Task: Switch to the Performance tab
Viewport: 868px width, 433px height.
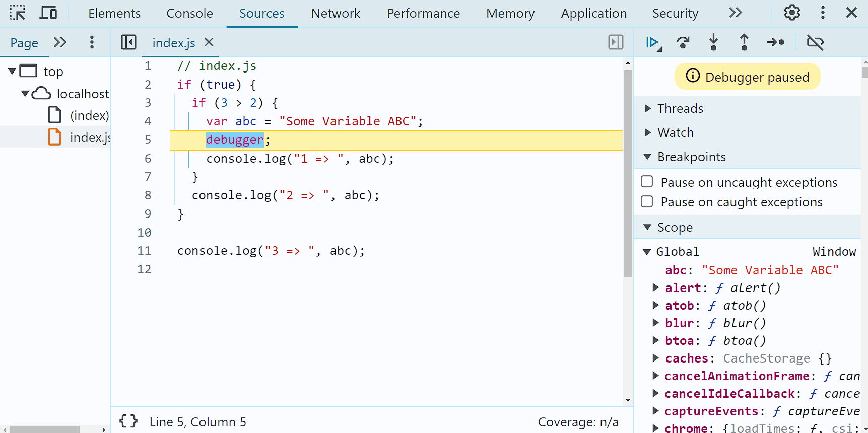Action: (x=423, y=13)
